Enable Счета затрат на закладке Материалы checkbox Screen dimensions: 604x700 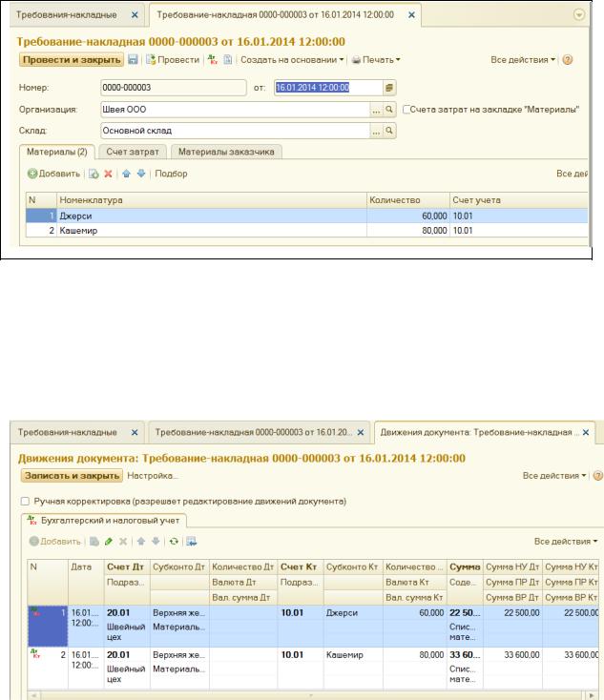pos(406,110)
